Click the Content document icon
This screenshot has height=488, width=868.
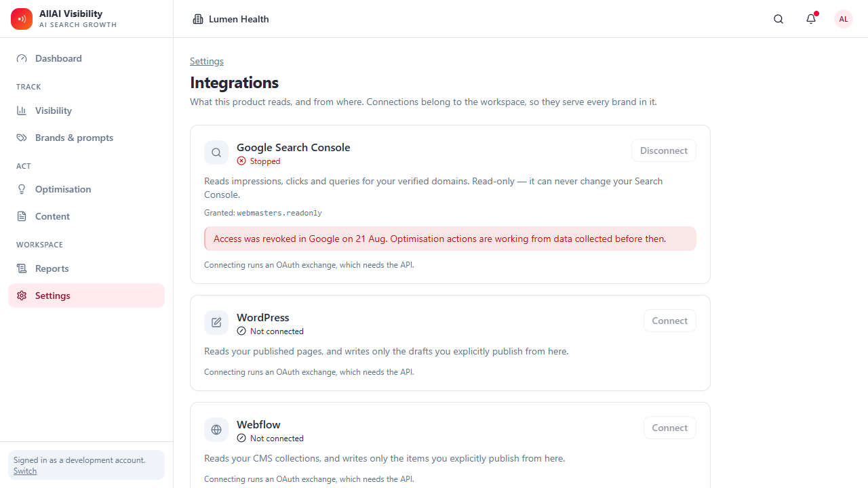tap(22, 216)
